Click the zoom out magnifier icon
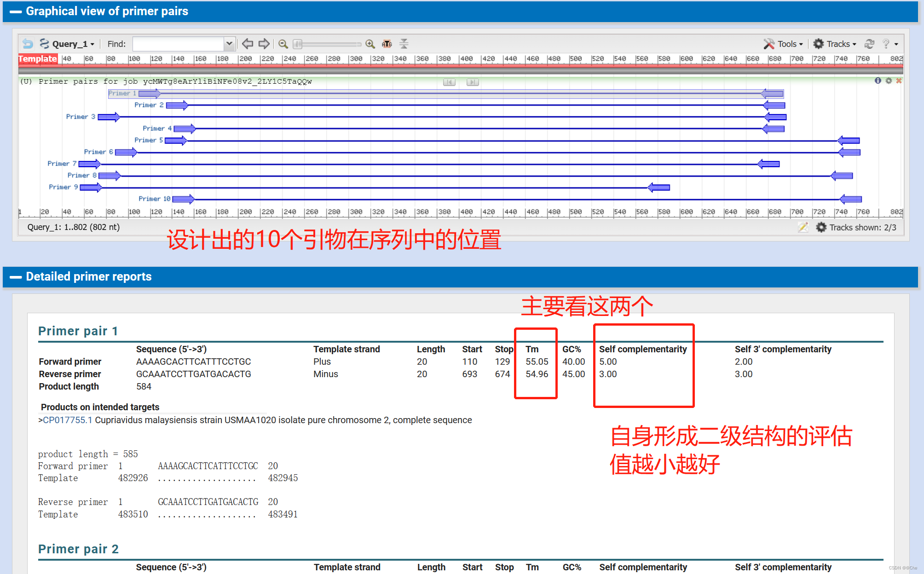The image size is (924, 574). click(283, 44)
